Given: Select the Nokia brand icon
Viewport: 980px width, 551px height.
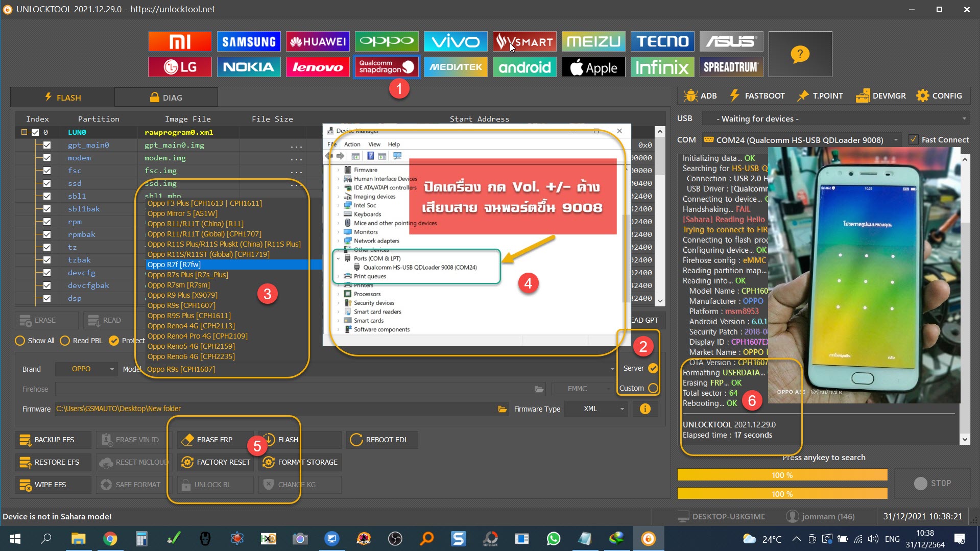Looking at the screenshot, I should 249,67.
